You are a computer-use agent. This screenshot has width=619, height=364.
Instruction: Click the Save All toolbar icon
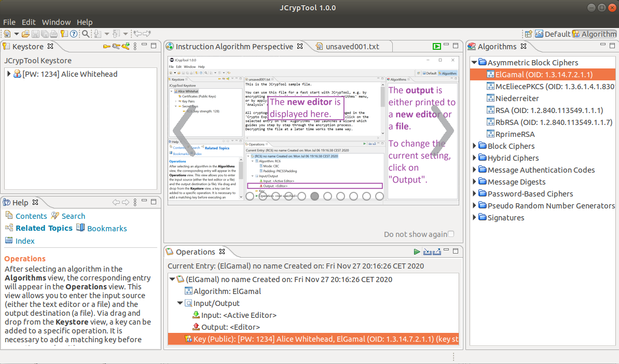tap(45, 34)
